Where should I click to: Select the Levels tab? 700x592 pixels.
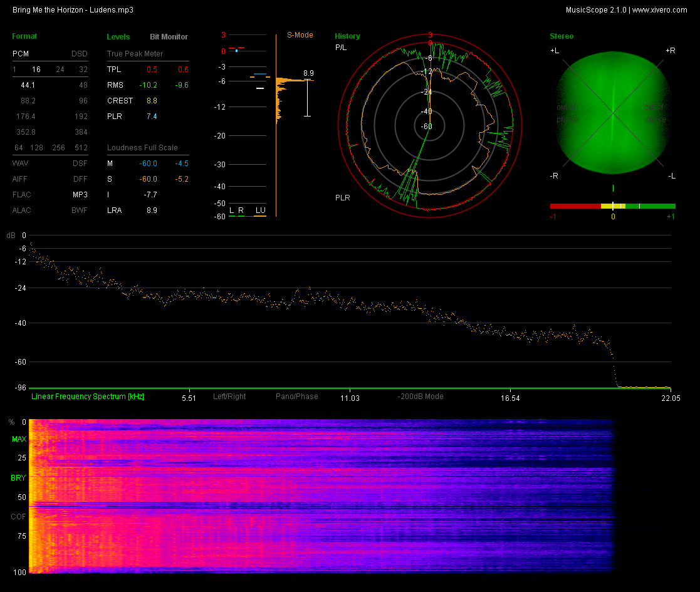[x=118, y=36]
